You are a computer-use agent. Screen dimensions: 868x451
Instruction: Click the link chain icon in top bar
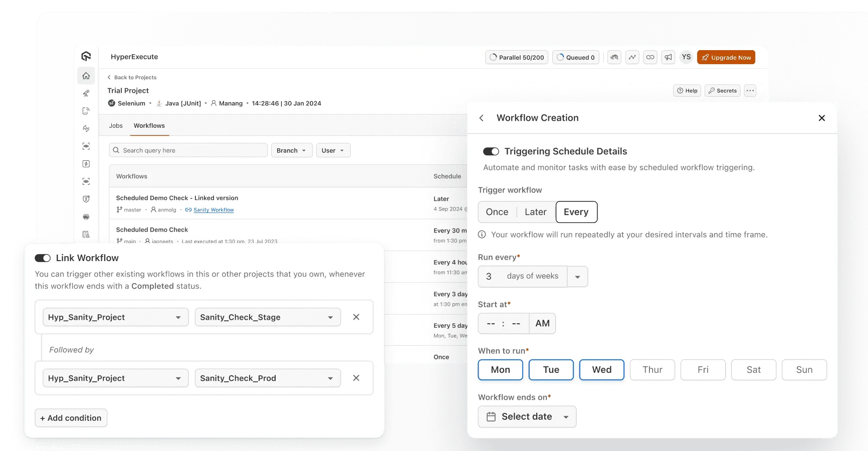click(650, 57)
